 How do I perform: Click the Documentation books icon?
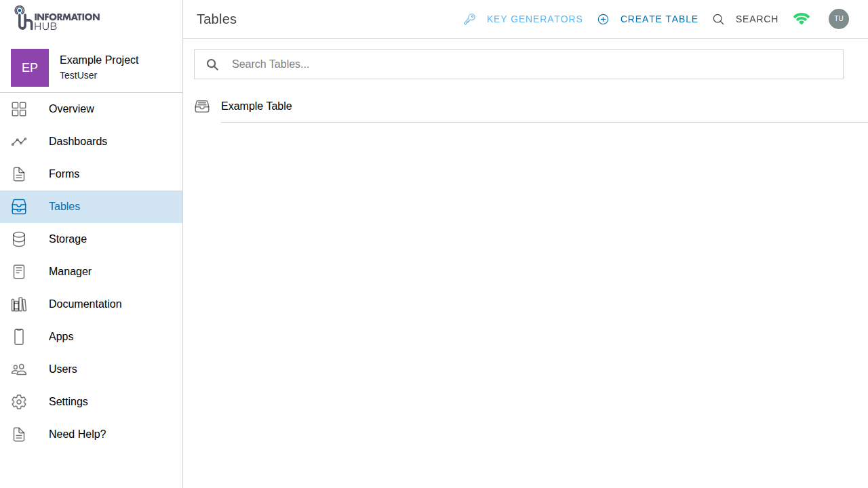(x=19, y=304)
